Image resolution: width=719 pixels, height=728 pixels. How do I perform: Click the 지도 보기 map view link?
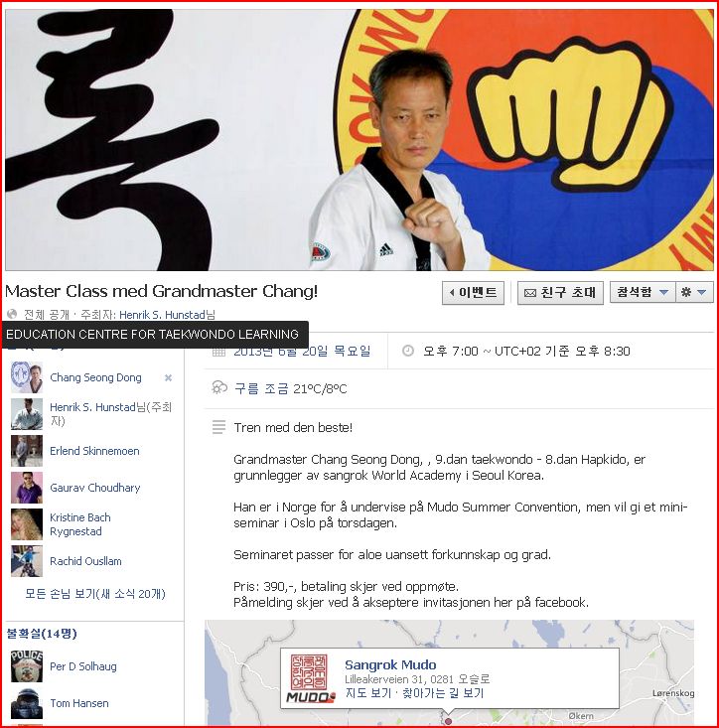[x=367, y=693]
